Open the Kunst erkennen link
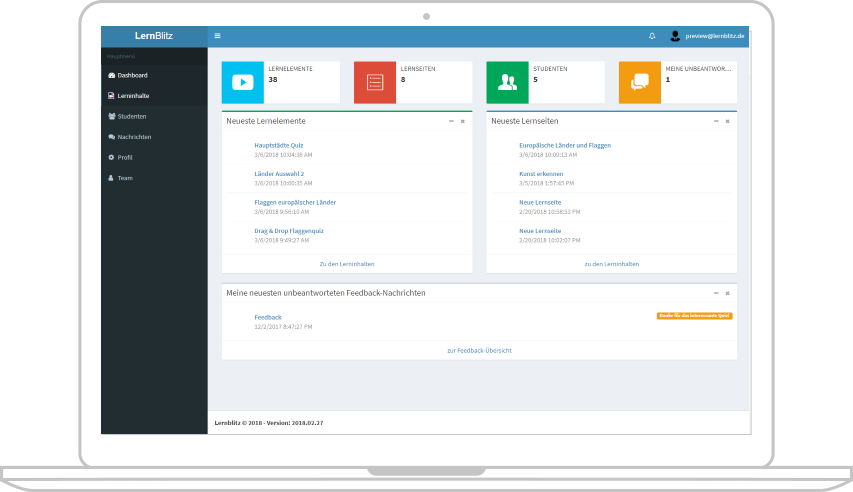Viewport: 853px width, 492px height. pos(541,174)
